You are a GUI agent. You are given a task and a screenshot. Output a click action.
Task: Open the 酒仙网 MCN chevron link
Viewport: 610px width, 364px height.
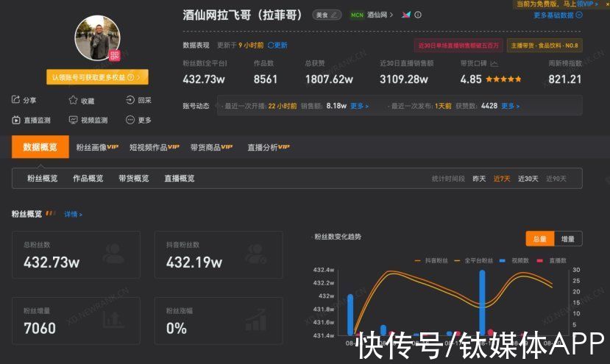pos(380,15)
